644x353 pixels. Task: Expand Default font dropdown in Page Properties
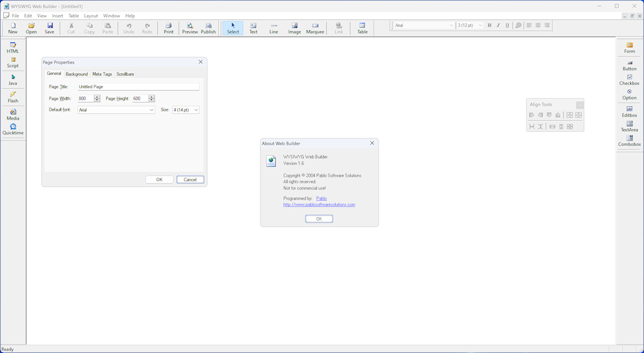(x=152, y=109)
